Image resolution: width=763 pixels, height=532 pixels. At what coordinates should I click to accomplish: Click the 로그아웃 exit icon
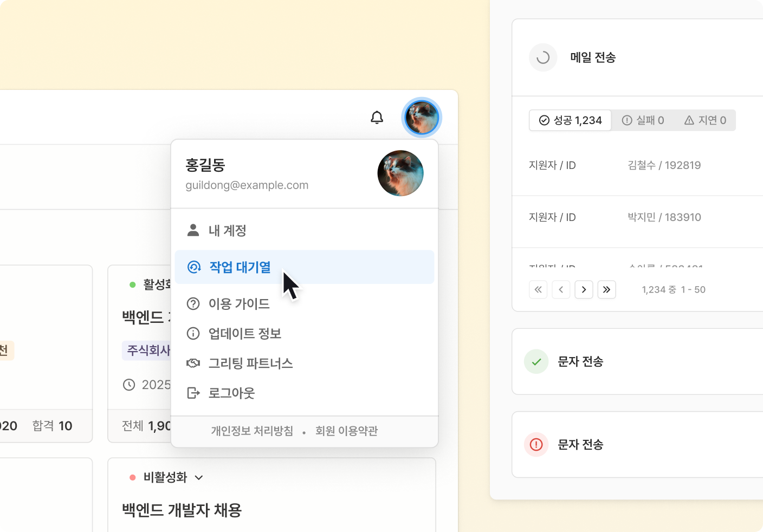(193, 393)
